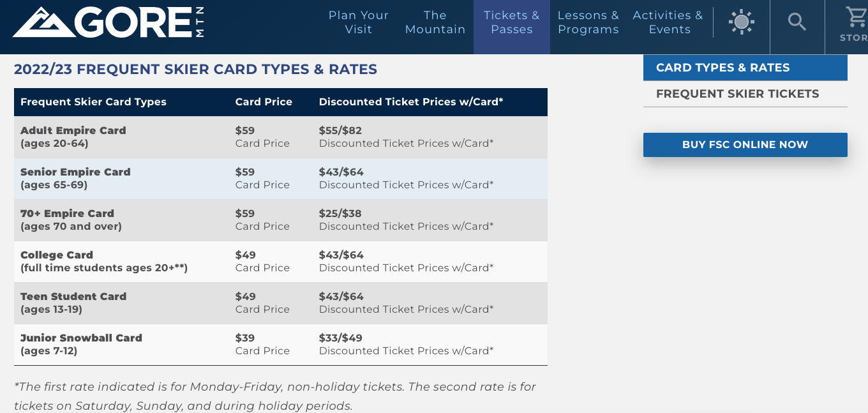868x413 pixels.
Task: Select the Card Types & Rates tab
Action: tap(745, 68)
